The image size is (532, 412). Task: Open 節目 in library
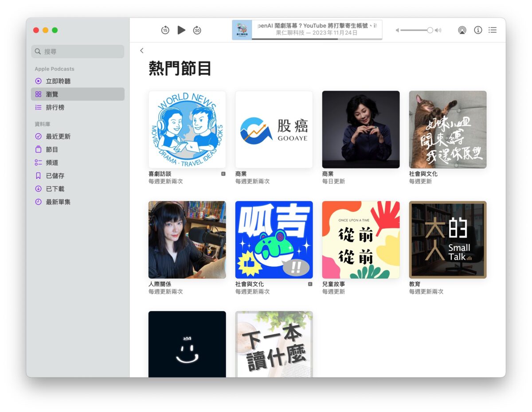pyautogui.click(x=78, y=149)
